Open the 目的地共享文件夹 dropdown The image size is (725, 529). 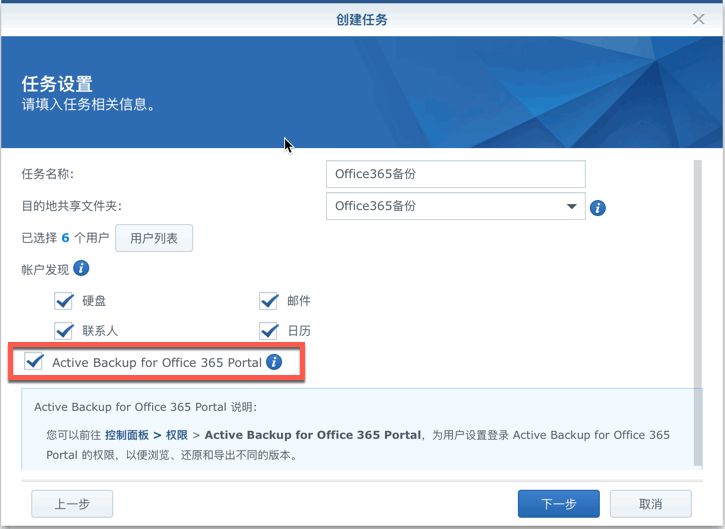(x=455, y=206)
